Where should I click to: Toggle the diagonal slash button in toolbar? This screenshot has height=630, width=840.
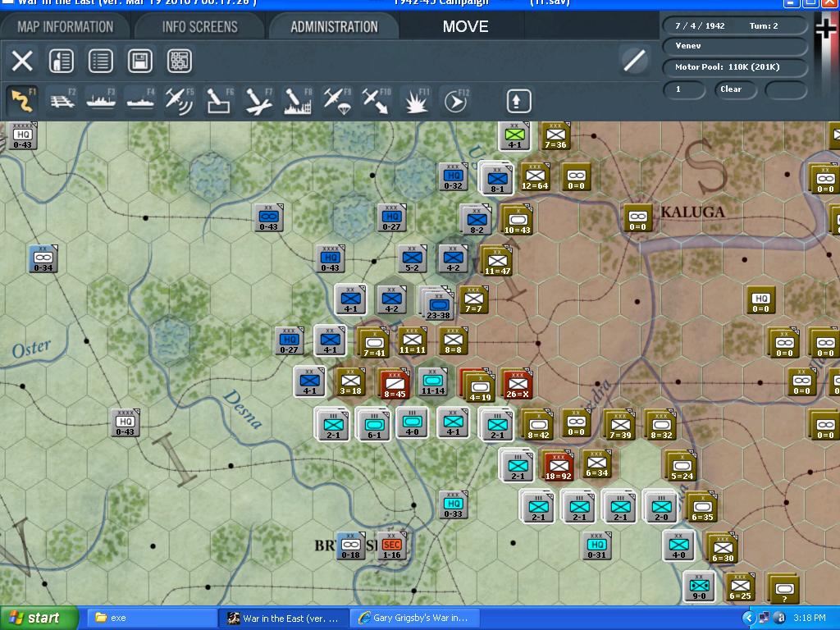point(634,61)
